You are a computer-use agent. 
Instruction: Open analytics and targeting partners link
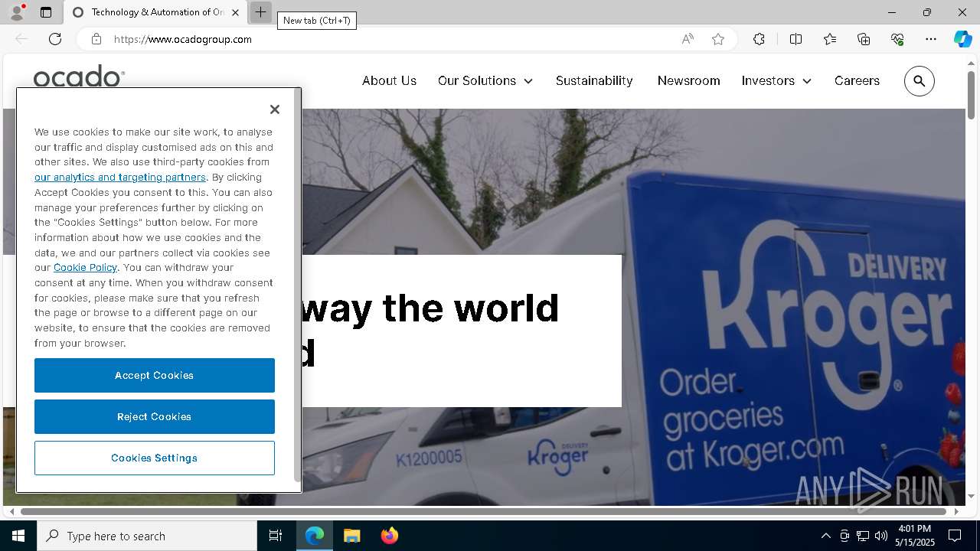tap(120, 177)
